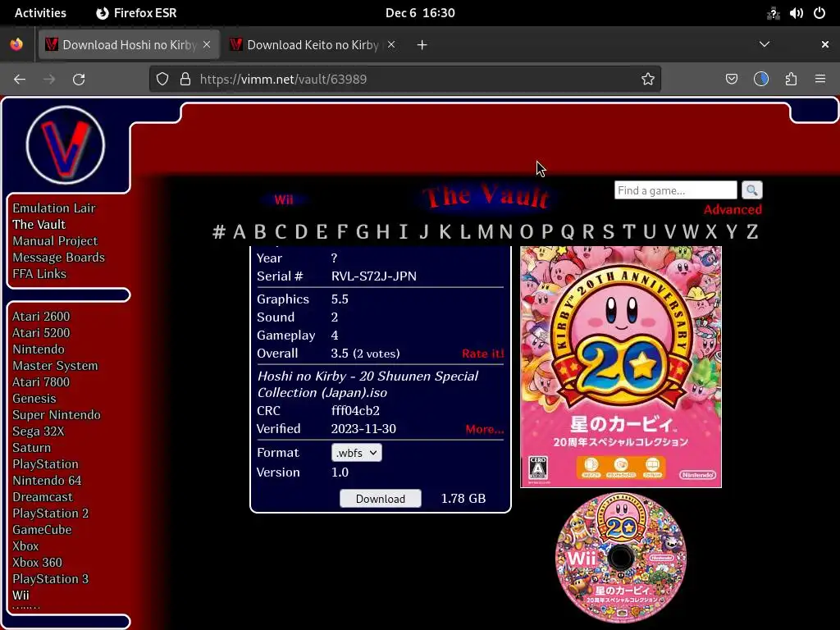840x630 pixels.
Task: Select Master System in console list
Action: point(55,366)
